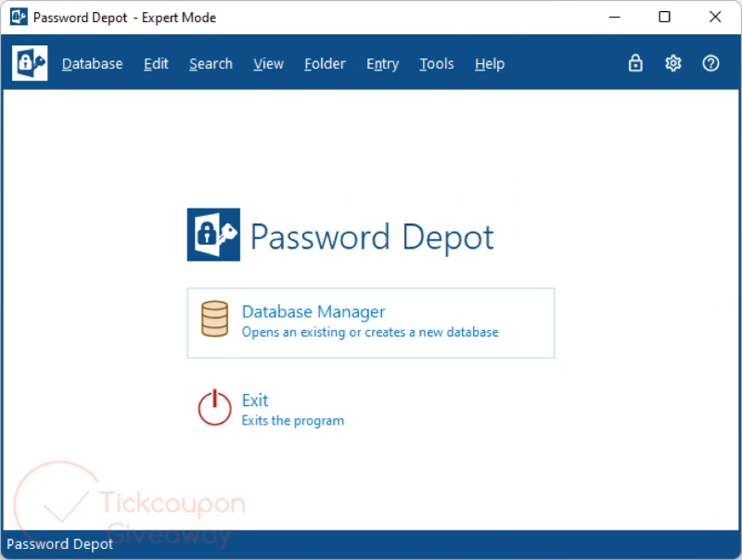This screenshot has width=742, height=560.
Task: Expand the Tools menu
Action: coord(436,64)
